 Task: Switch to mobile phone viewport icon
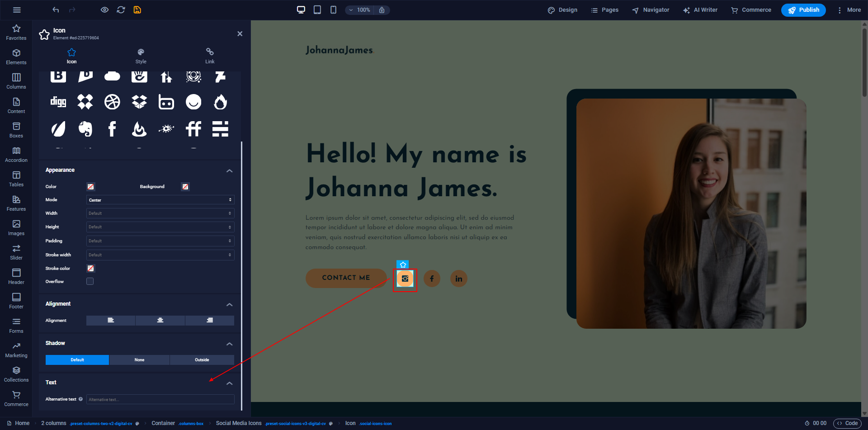tap(333, 10)
